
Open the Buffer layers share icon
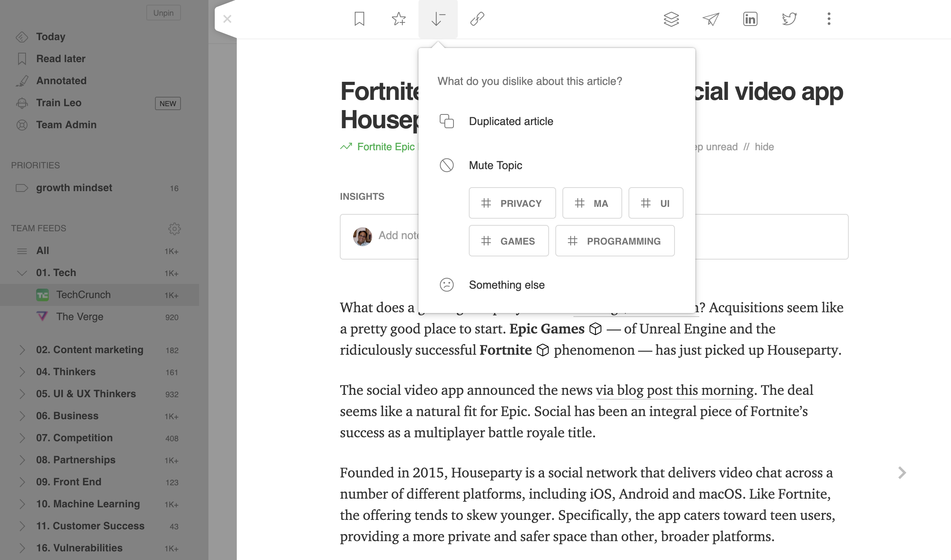[671, 19]
